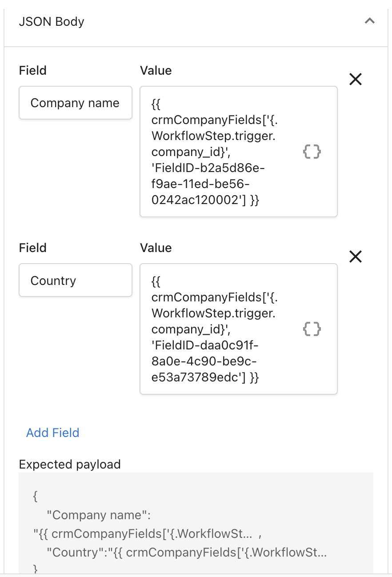Viewport: 392px width, 577px height.
Task: Select the Field label above Company name
Action: (x=33, y=70)
